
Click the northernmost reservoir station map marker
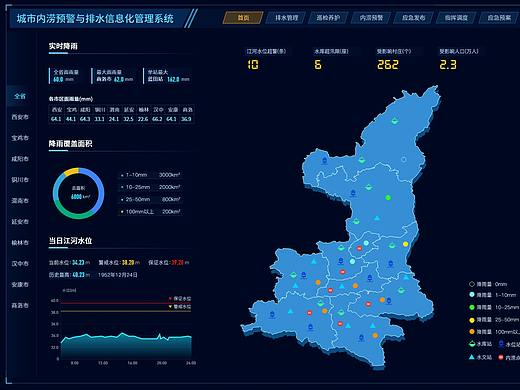tap(395, 121)
